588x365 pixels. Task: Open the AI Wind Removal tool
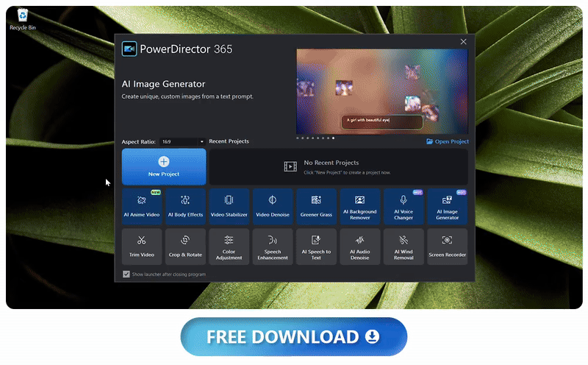coord(404,247)
